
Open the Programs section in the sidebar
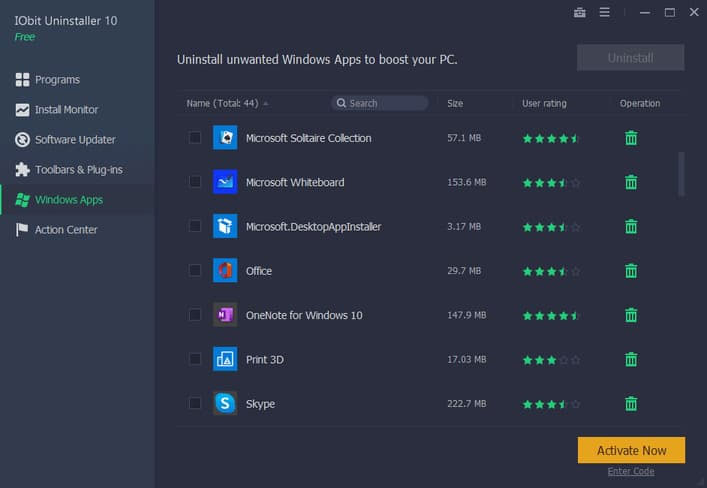point(57,80)
